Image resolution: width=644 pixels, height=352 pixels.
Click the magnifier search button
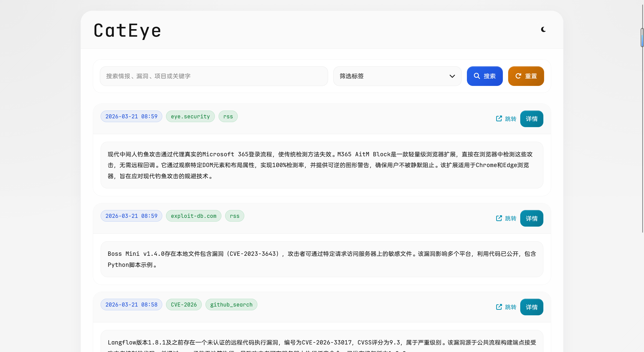485,76
